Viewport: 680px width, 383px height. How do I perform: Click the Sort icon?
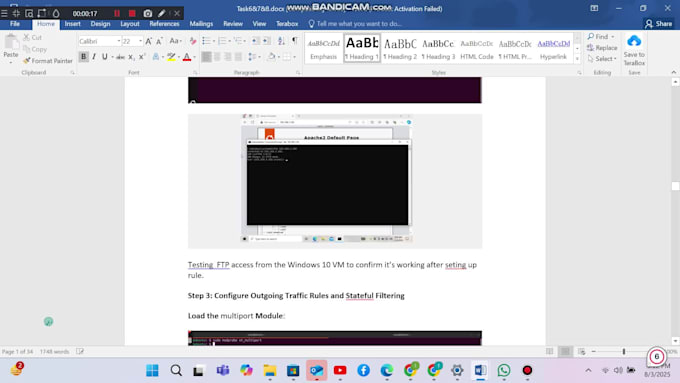[x=281, y=41]
